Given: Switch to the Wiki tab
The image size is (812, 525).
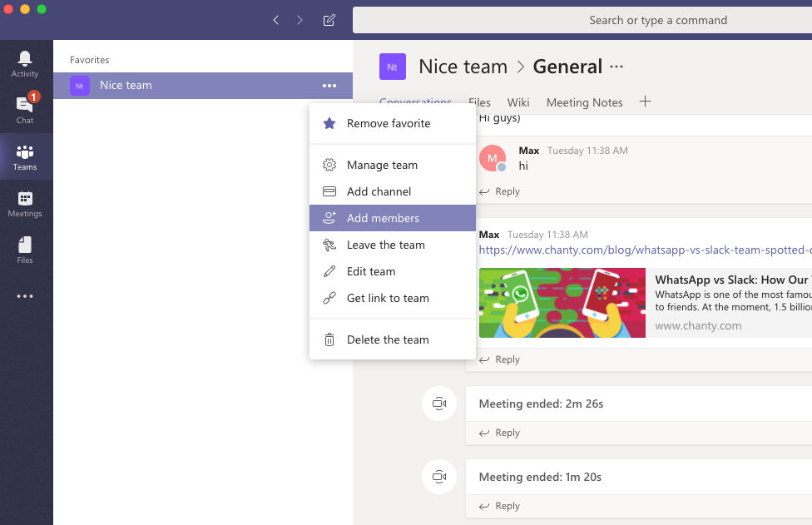Looking at the screenshot, I should [x=517, y=102].
